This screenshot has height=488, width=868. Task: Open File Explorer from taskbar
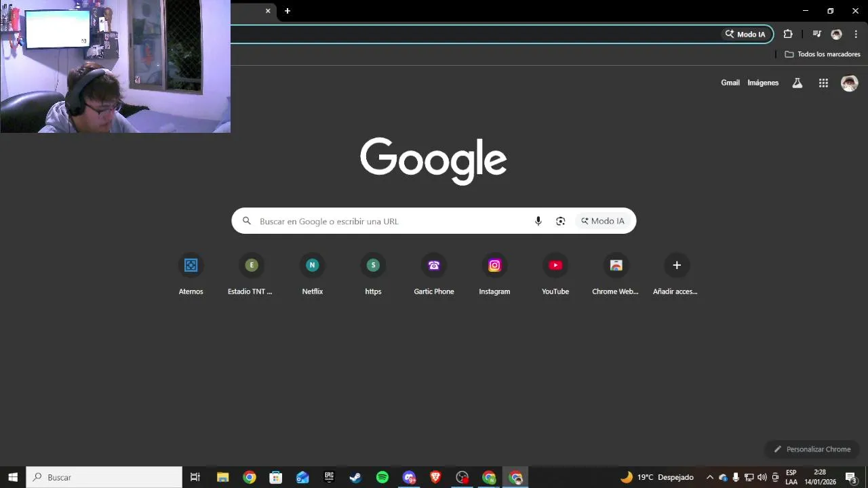pyautogui.click(x=222, y=477)
